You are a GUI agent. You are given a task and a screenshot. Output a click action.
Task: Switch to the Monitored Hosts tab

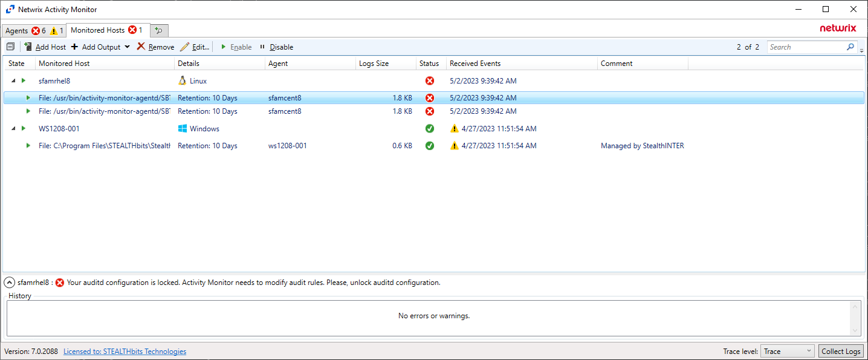[99, 30]
